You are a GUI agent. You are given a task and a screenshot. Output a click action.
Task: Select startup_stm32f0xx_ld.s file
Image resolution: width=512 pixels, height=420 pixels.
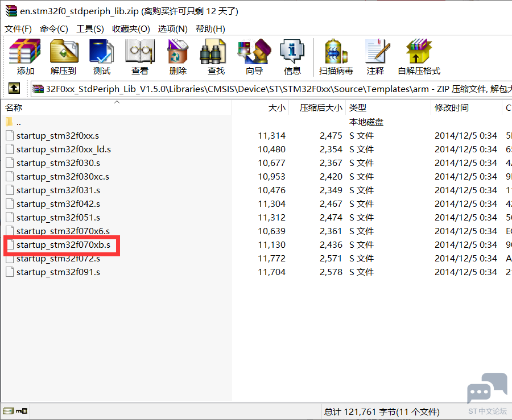64,149
